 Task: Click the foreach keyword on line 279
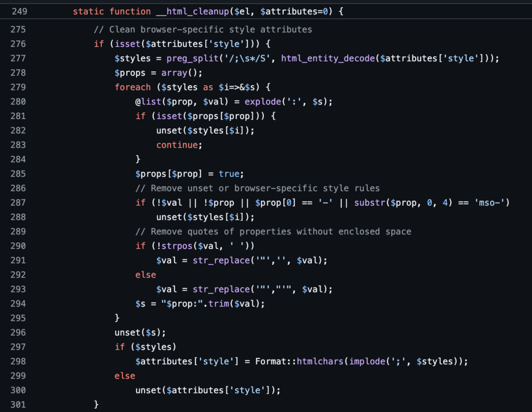point(132,87)
